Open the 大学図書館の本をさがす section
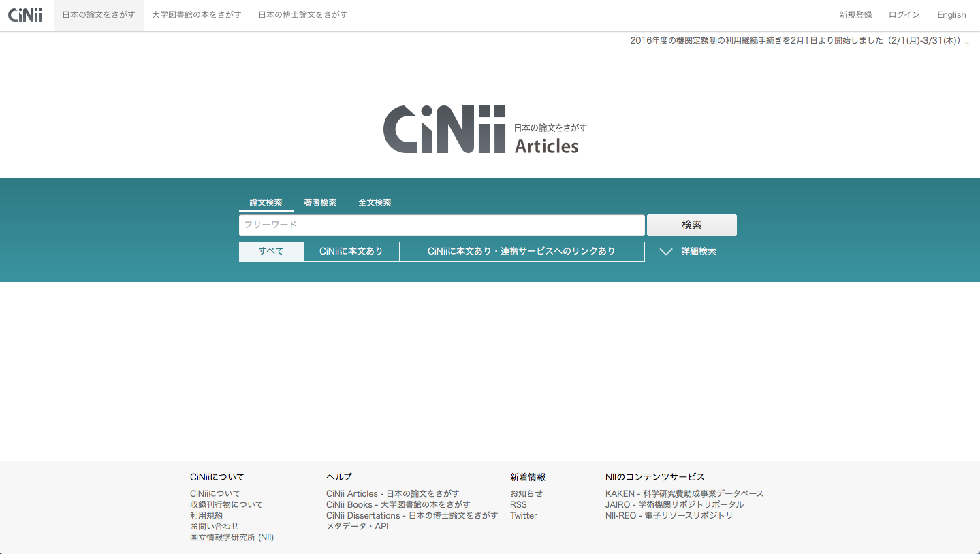This screenshot has height=554, width=980. [x=196, y=14]
